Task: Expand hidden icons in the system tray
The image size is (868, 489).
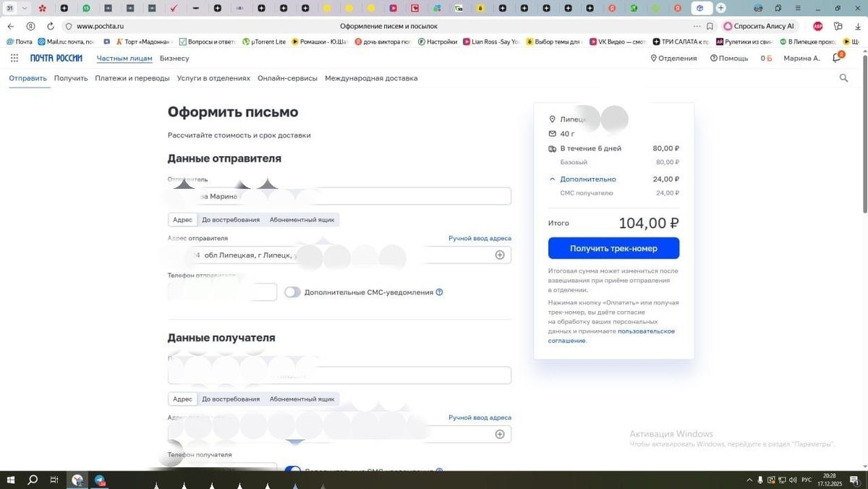Action: (x=749, y=480)
